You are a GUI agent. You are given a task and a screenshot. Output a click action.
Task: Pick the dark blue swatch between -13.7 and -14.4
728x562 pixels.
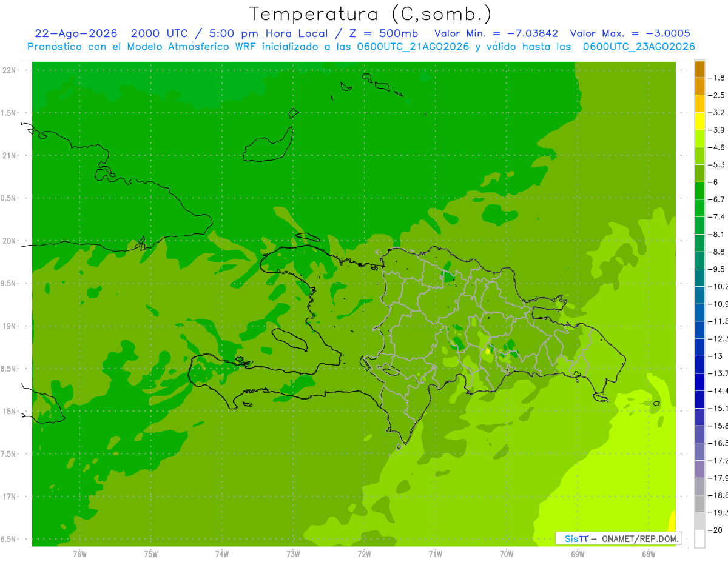click(699, 382)
